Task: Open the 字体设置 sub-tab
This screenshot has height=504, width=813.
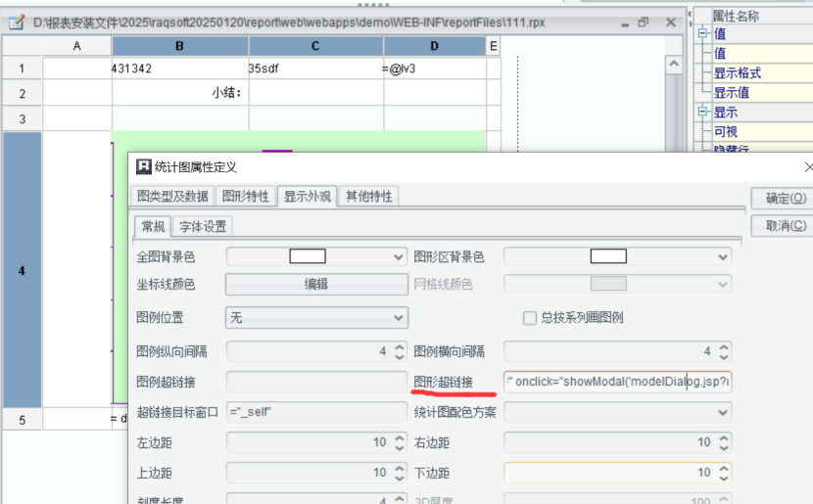Action: [203, 226]
